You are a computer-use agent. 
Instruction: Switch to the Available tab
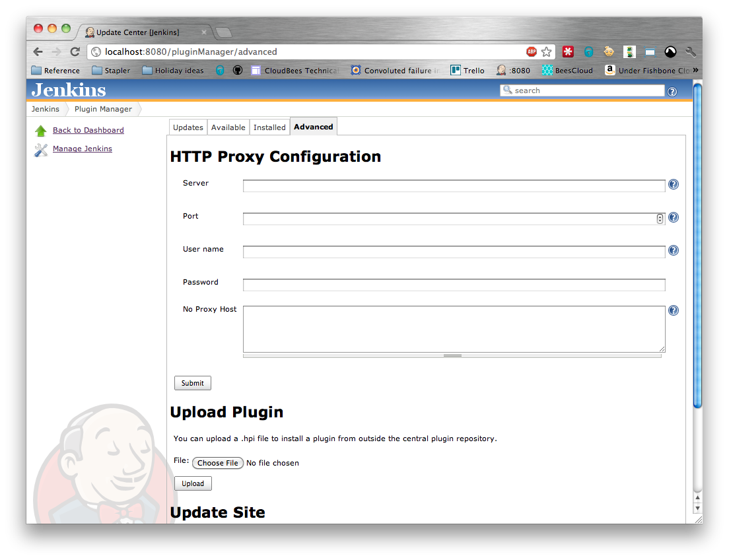point(228,127)
